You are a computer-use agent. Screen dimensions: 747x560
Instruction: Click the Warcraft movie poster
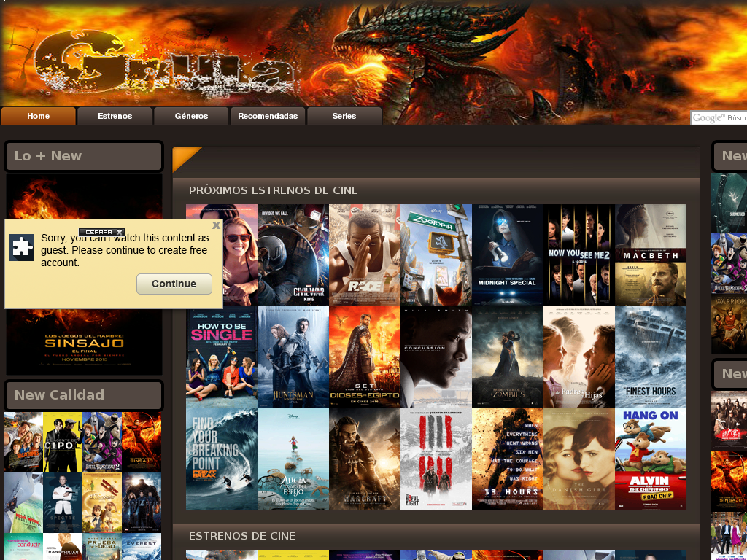(365, 459)
